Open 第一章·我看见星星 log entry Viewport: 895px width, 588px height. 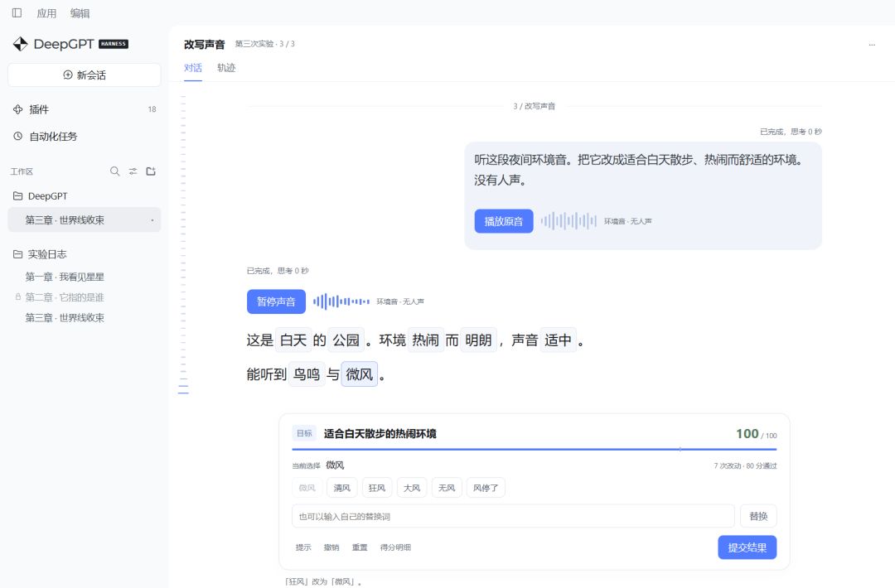pyautogui.click(x=65, y=277)
